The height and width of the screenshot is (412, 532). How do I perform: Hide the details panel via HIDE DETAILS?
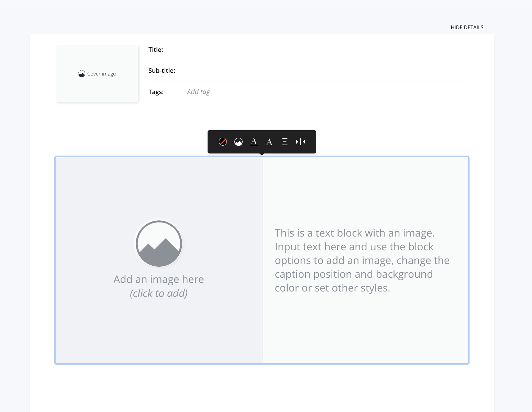pos(467,27)
